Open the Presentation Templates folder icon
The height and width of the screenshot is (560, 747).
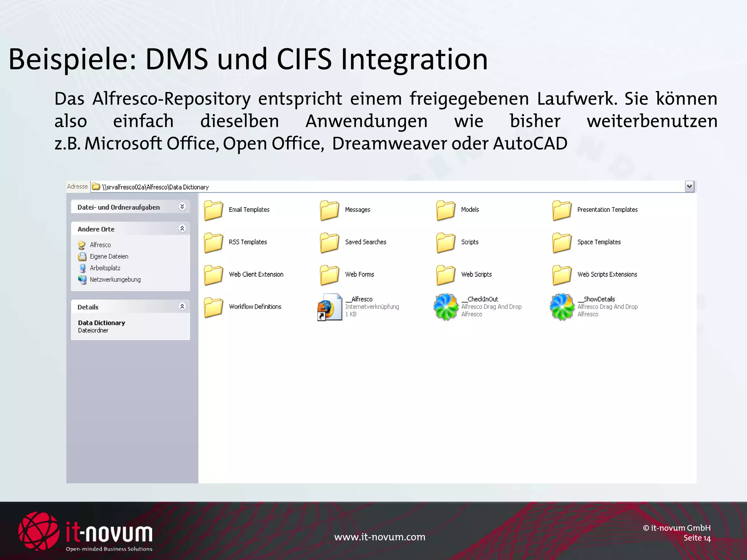[562, 210]
